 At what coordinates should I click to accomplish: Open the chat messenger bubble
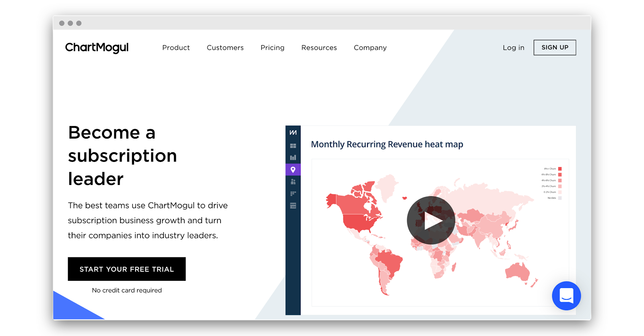click(566, 296)
